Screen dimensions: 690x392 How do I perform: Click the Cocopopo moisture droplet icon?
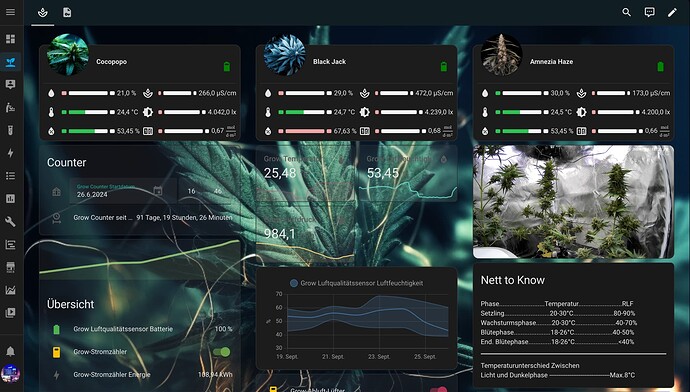coord(51,93)
